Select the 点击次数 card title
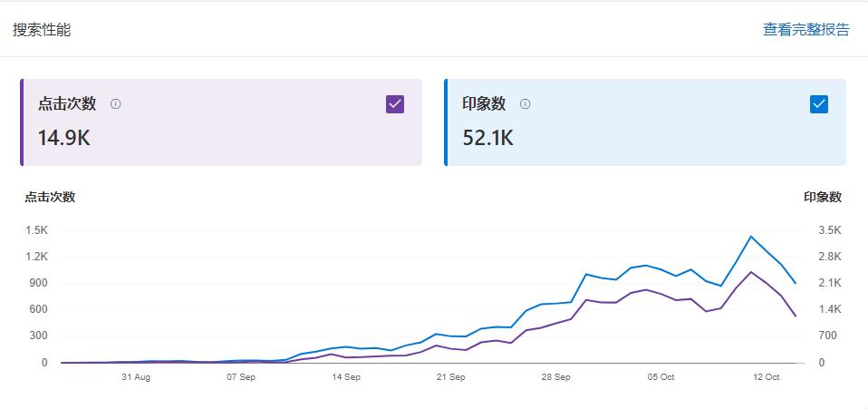 click(67, 104)
